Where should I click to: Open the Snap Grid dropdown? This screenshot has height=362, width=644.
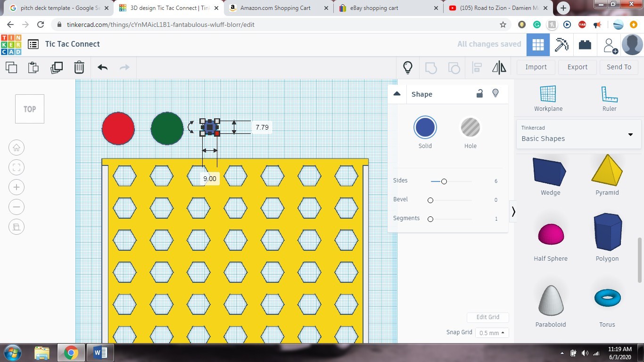(x=492, y=333)
